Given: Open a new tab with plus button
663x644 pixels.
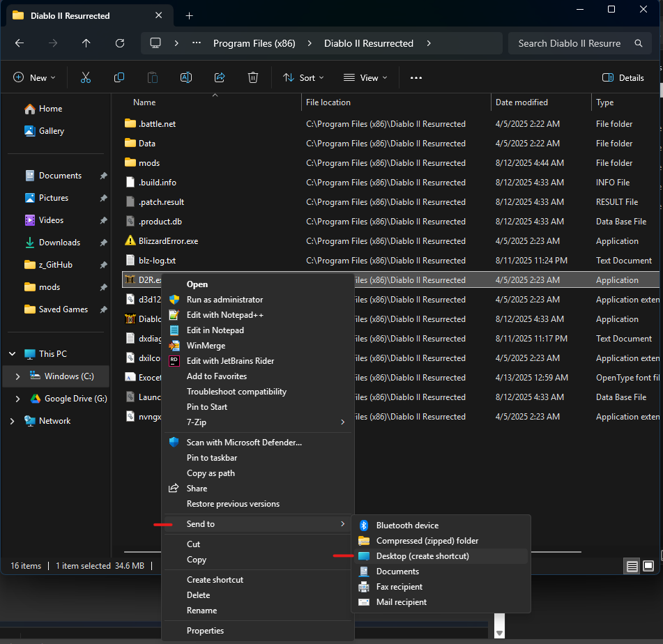Looking at the screenshot, I should (x=190, y=16).
